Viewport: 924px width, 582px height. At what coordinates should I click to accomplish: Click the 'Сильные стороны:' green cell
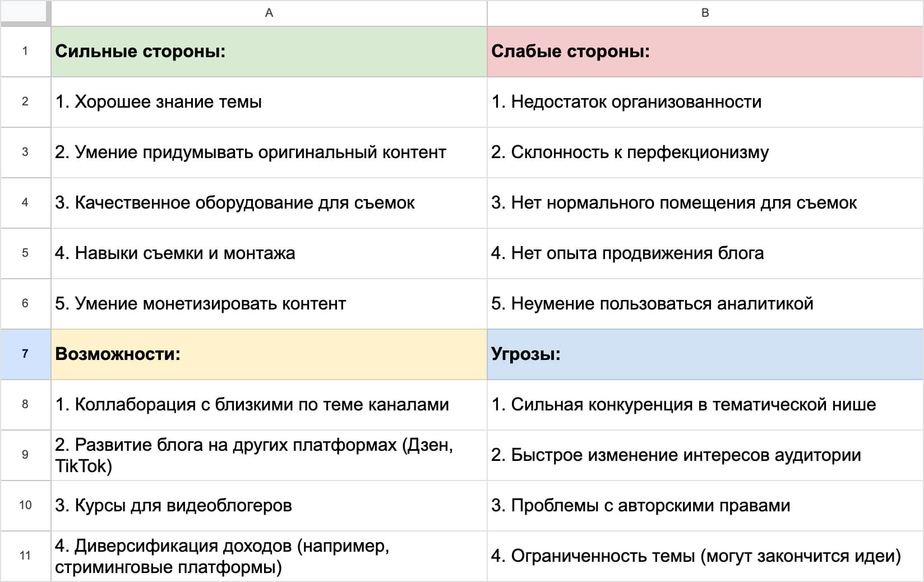click(x=269, y=52)
